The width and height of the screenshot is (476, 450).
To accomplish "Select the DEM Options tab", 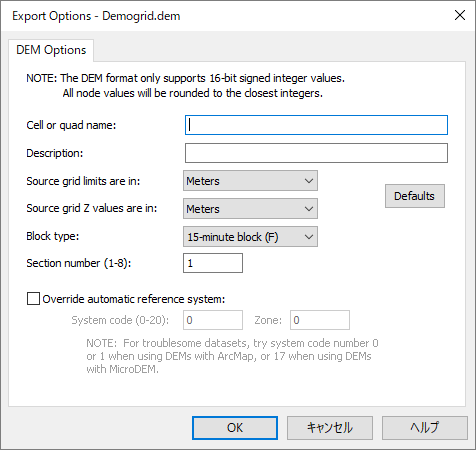I will coord(51,50).
